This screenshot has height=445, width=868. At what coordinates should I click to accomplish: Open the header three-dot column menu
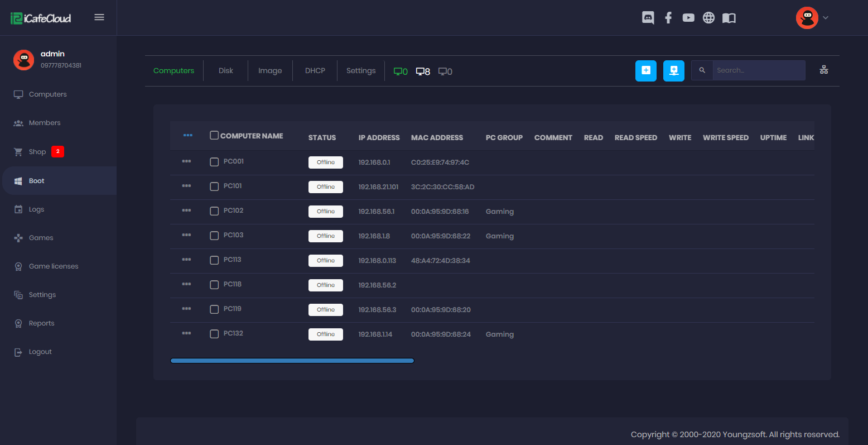tap(187, 135)
